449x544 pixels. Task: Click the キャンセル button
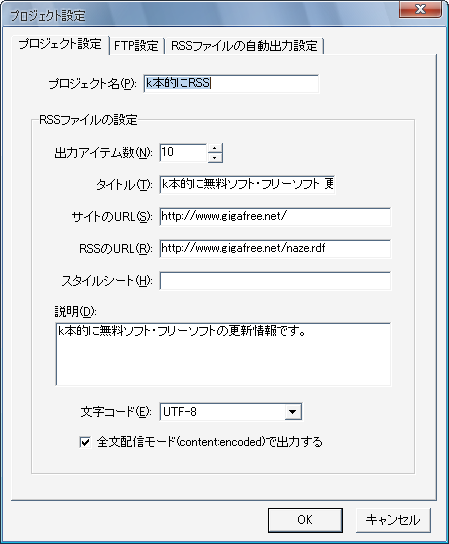tap(393, 520)
